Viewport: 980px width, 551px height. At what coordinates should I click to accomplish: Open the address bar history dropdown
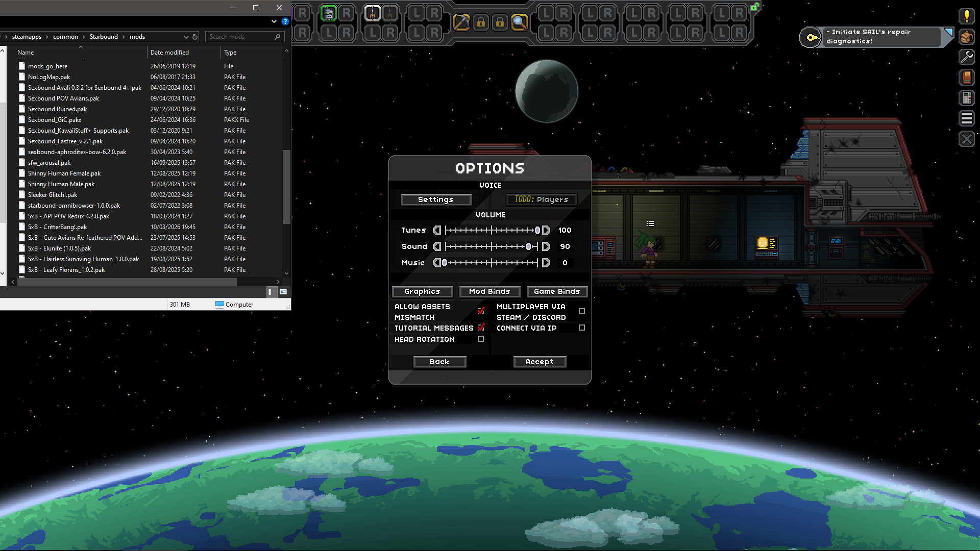186,37
